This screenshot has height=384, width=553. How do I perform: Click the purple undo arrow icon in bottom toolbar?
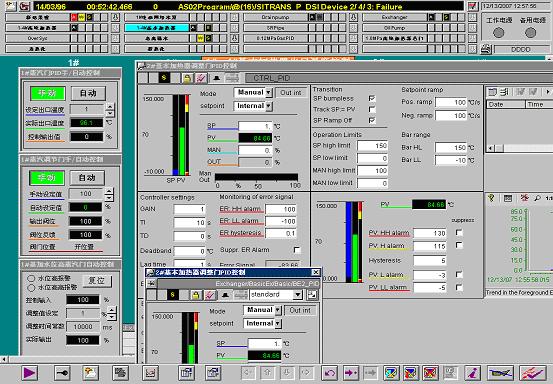330,373
